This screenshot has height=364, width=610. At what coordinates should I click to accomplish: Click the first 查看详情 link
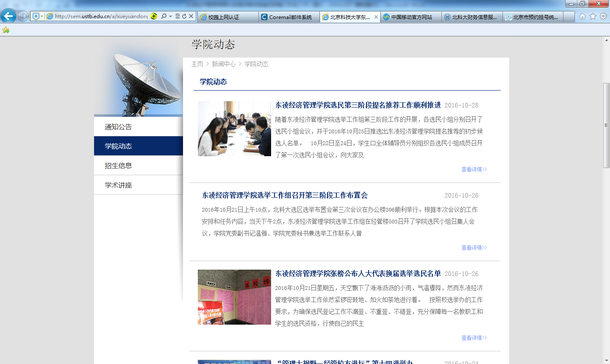click(x=474, y=169)
